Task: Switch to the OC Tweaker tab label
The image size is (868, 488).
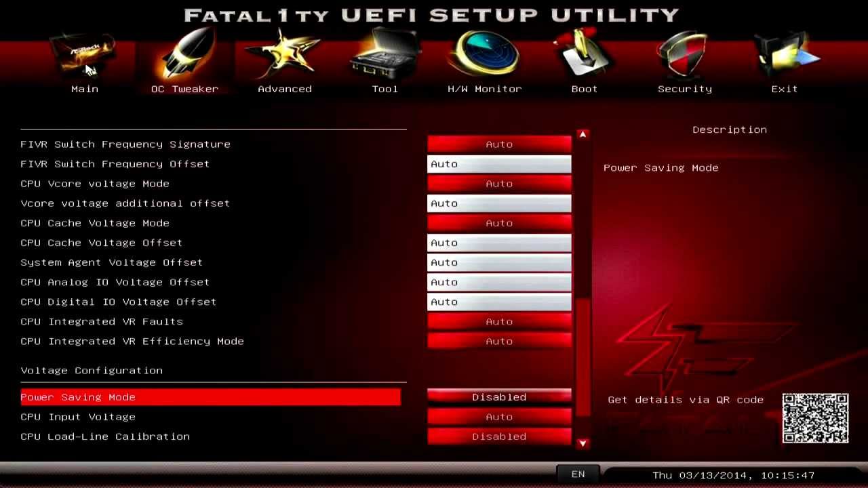Action: 184,89
